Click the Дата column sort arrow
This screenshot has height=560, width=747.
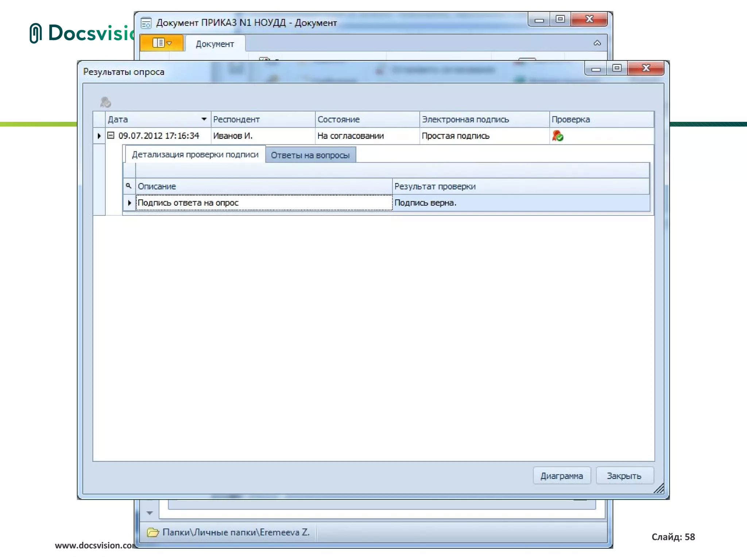click(204, 119)
